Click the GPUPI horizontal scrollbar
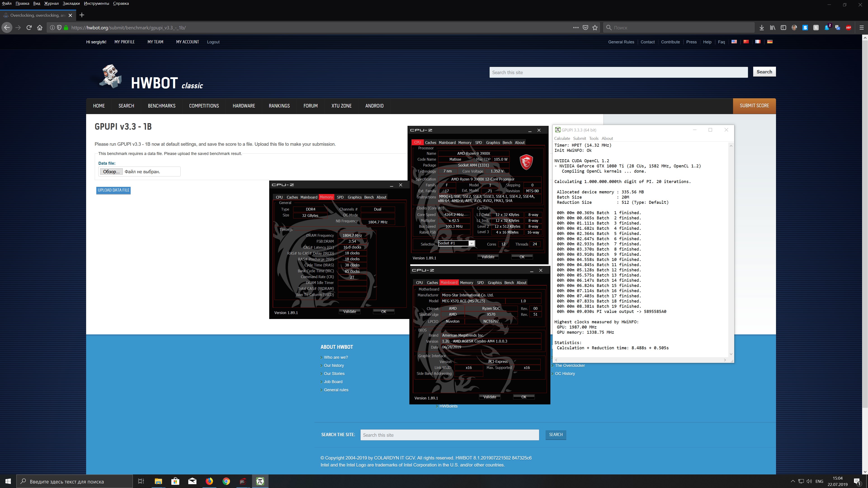The height and width of the screenshot is (488, 868). pyautogui.click(x=640, y=360)
